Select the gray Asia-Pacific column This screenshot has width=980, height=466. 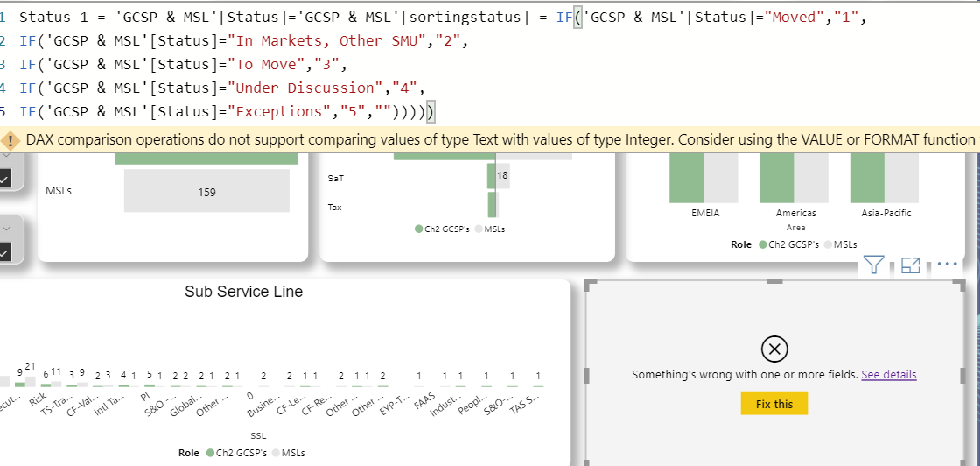click(x=902, y=178)
